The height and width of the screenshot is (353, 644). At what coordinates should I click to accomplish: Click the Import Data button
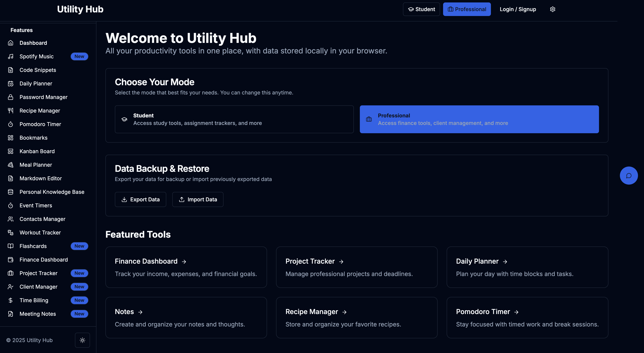point(198,199)
